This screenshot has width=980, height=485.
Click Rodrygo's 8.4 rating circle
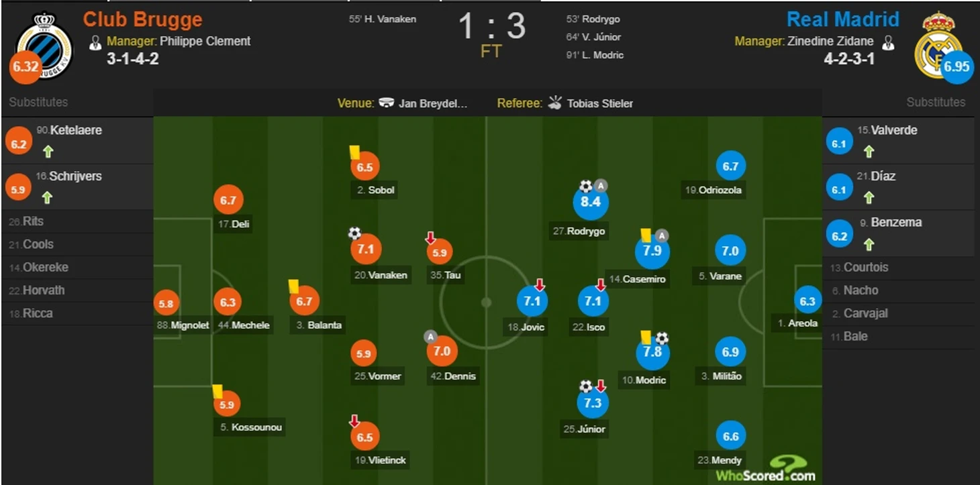(590, 202)
